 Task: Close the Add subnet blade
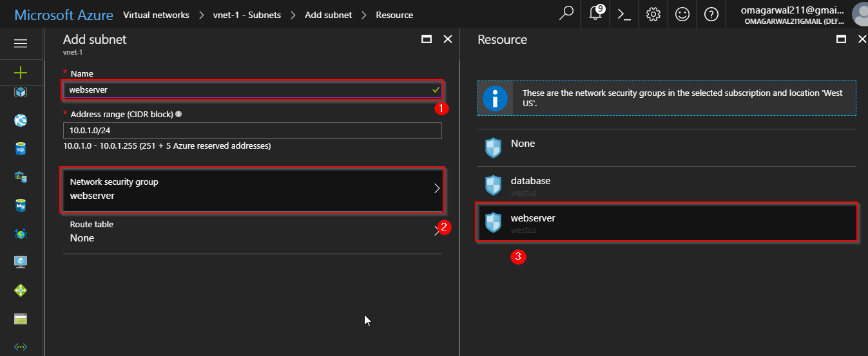(x=448, y=39)
